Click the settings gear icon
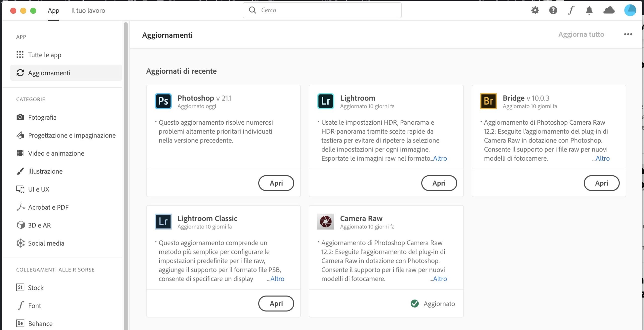This screenshot has width=644, height=330. pyautogui.click(x=535, y=10)
